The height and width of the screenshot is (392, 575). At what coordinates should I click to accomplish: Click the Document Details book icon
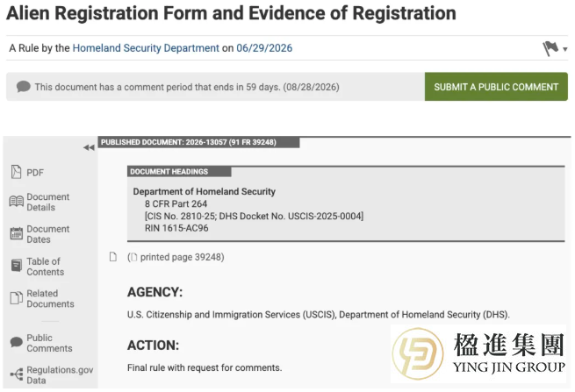(x=16, y=202)
